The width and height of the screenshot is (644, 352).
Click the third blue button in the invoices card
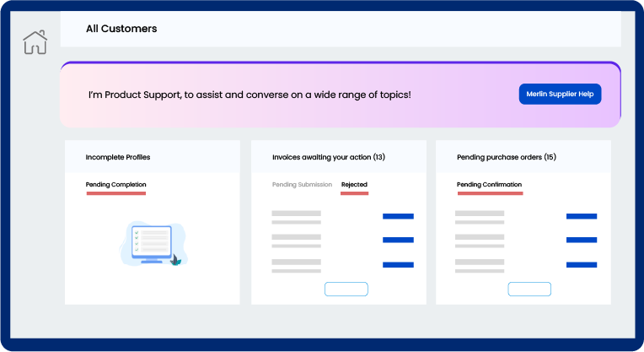[x=398, y=265]
